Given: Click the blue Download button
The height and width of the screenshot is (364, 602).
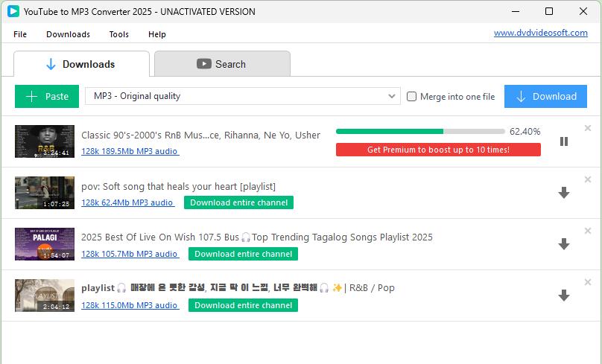Looking at the screenshot, I should [x=545, y=96].
